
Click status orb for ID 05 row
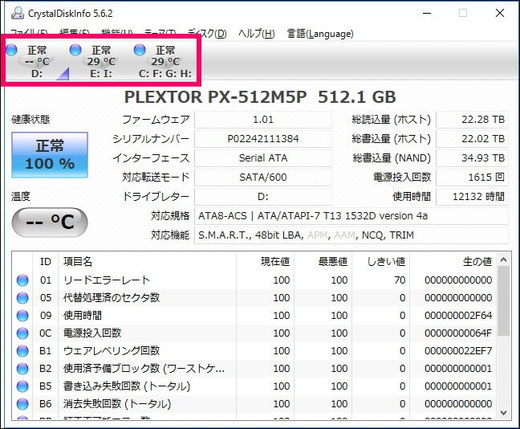point(22,298)
